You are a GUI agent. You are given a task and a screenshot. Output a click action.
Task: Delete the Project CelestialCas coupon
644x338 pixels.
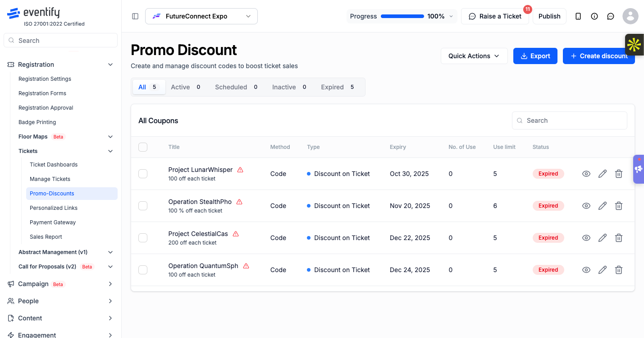619,238
